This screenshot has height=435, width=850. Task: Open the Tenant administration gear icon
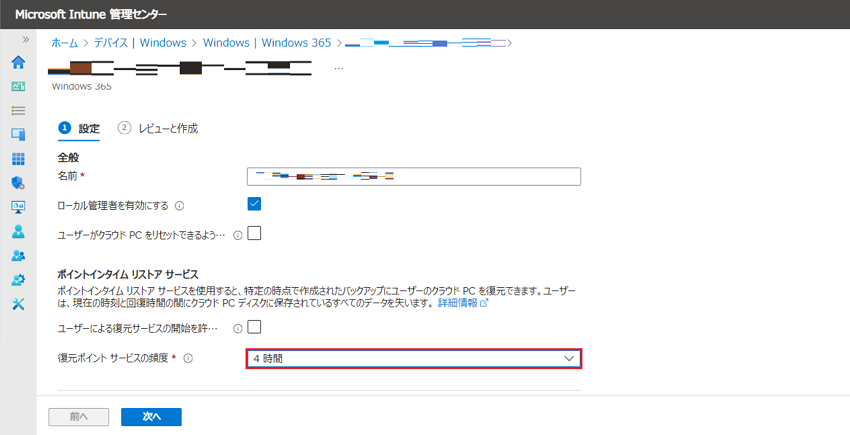point(18,280)
